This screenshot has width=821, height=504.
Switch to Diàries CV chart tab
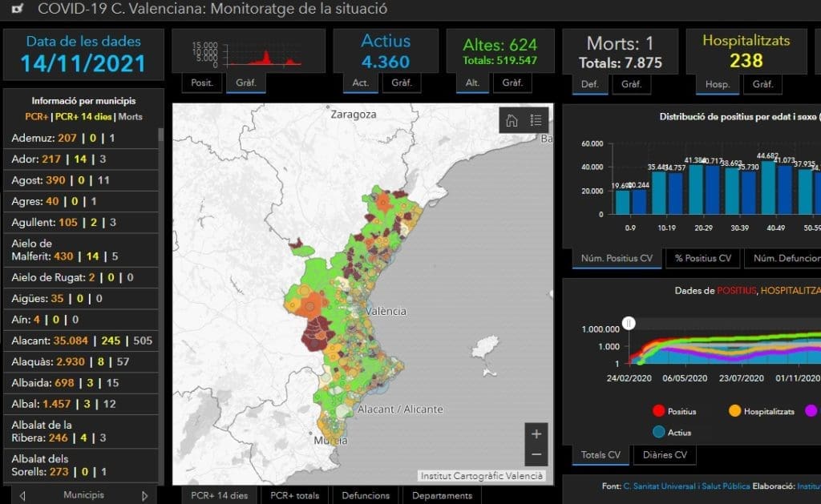click(x=665, y=454)
